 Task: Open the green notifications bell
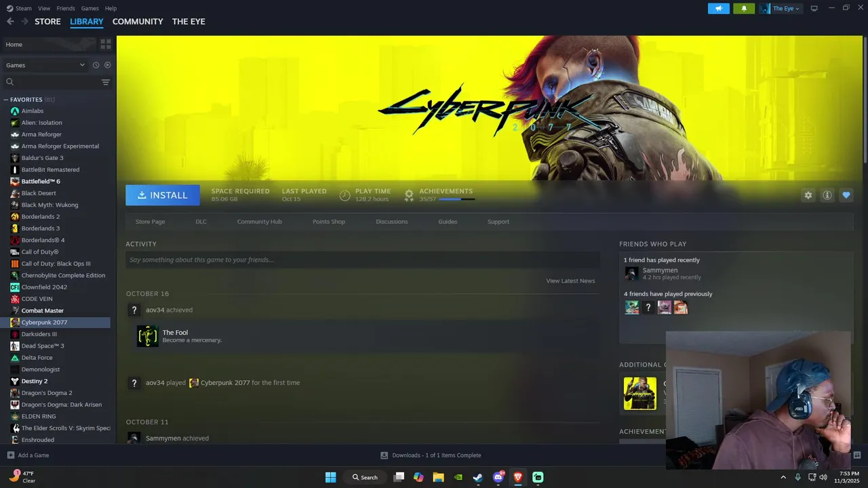click(x=744, y=8)
